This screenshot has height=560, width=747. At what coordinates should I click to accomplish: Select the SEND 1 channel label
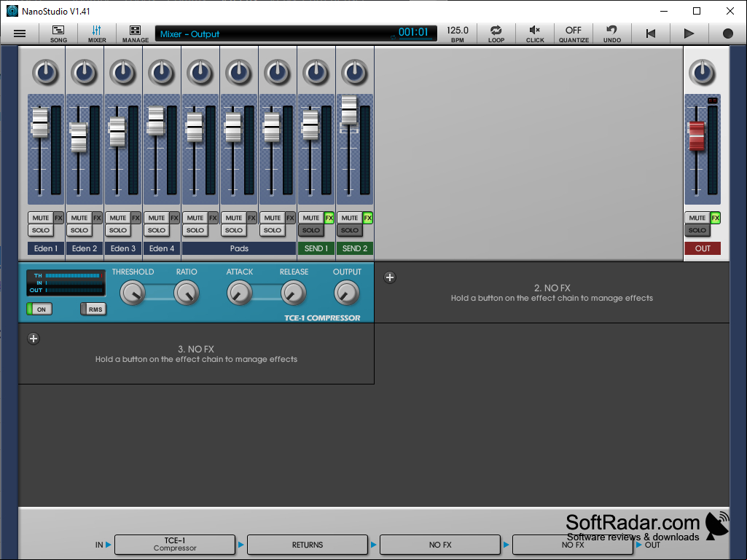coord(316,248)
